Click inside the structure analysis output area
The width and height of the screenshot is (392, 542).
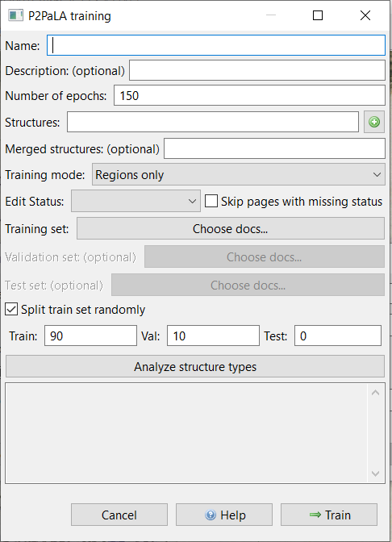click(x=186, y=433)
